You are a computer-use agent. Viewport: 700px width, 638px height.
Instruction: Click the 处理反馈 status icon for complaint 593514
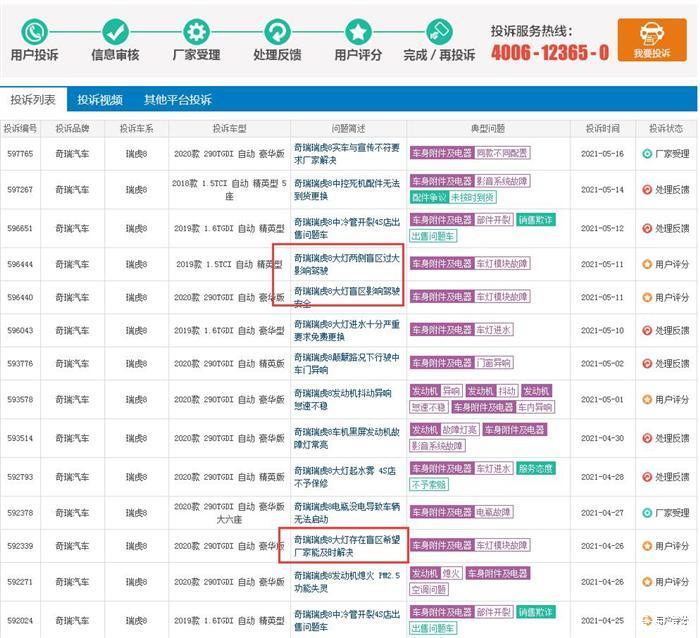pyautogui.click(x=647, y=438)
